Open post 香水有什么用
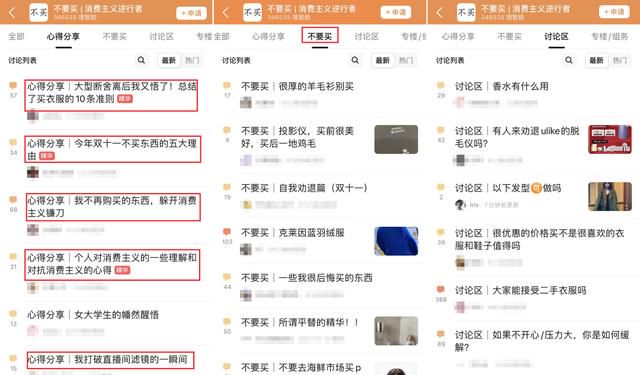The height and width of the screenshot is (375, 640). click(502, 87)
